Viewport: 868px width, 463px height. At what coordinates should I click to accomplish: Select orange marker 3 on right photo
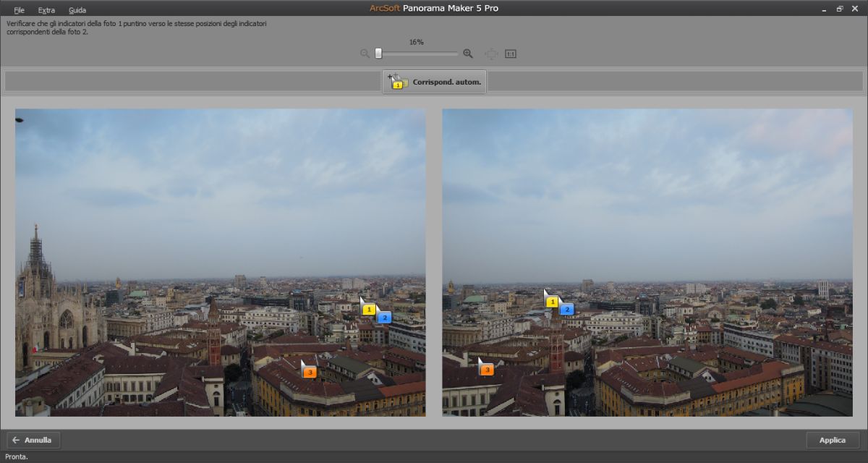tap(487, 370)
